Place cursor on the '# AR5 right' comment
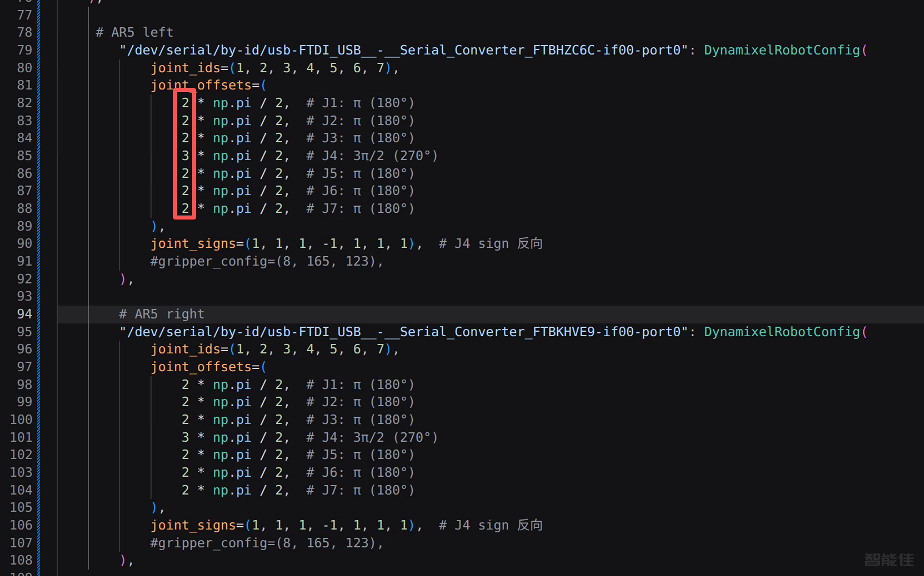 tap(161, 314)
